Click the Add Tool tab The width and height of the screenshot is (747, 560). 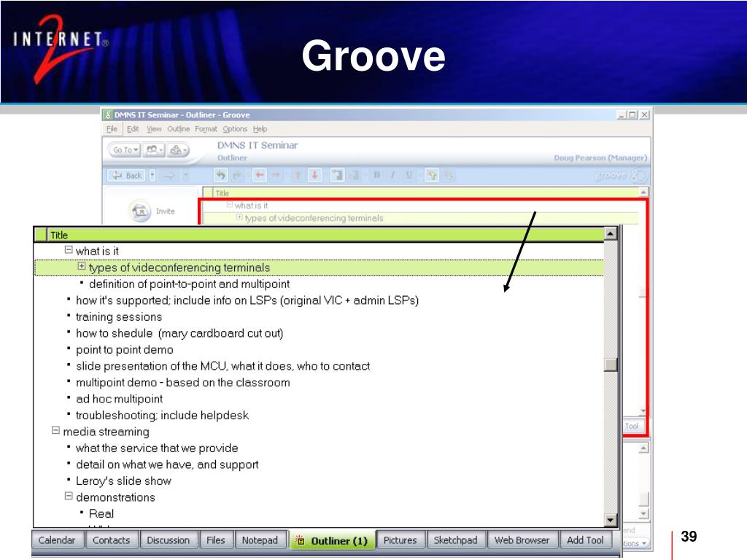[585, 540]
